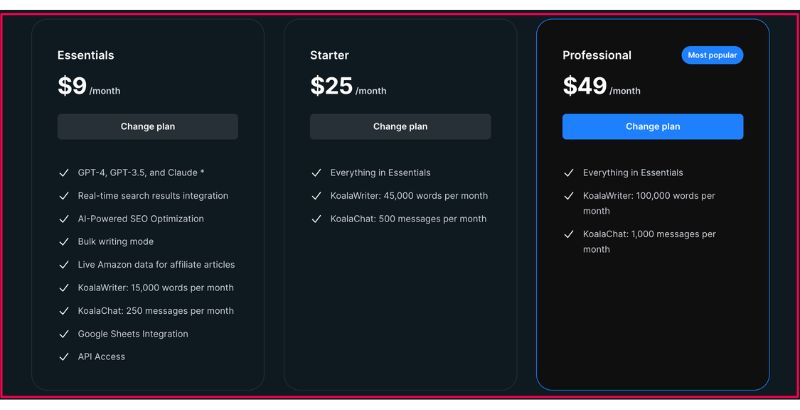Click Change plan under Essentials
800x410 pixels.
[x=147, y=127]
